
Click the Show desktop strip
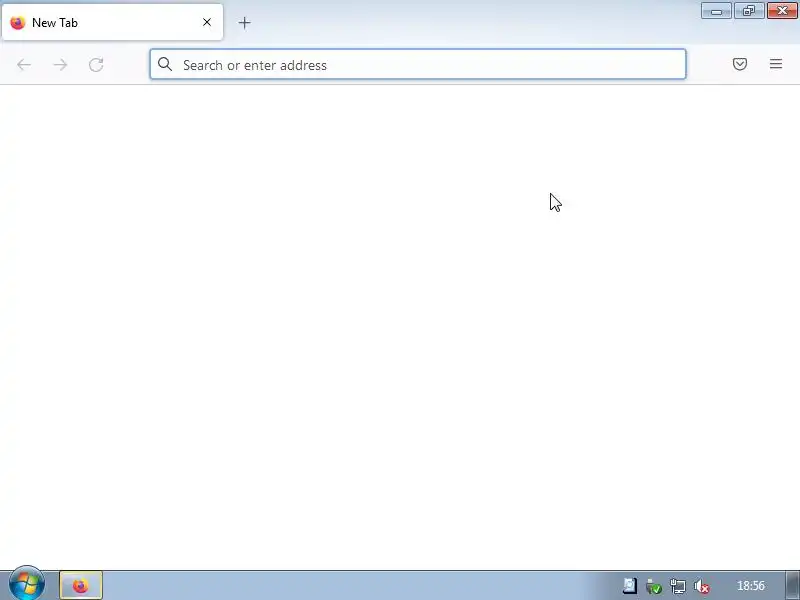point(793,585)
